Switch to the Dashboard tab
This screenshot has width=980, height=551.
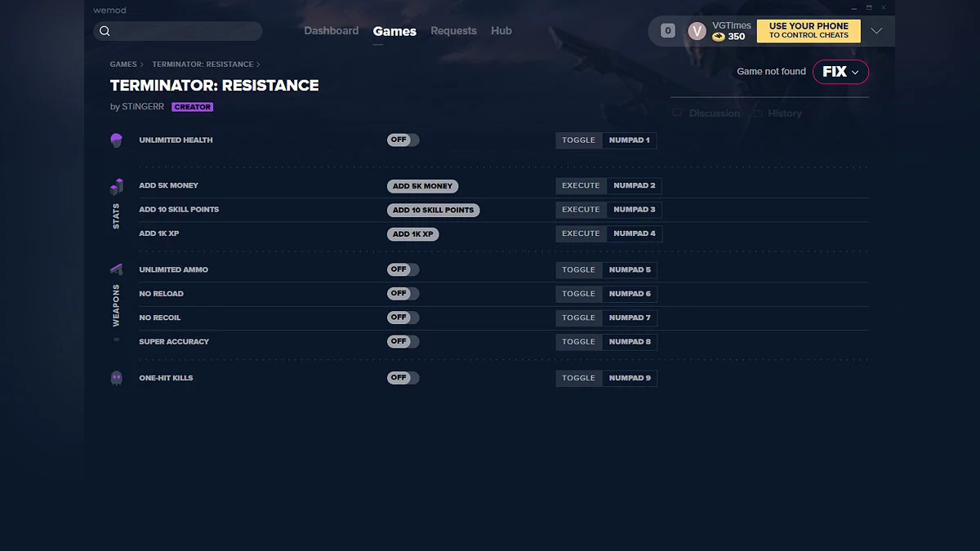[331, 31]
